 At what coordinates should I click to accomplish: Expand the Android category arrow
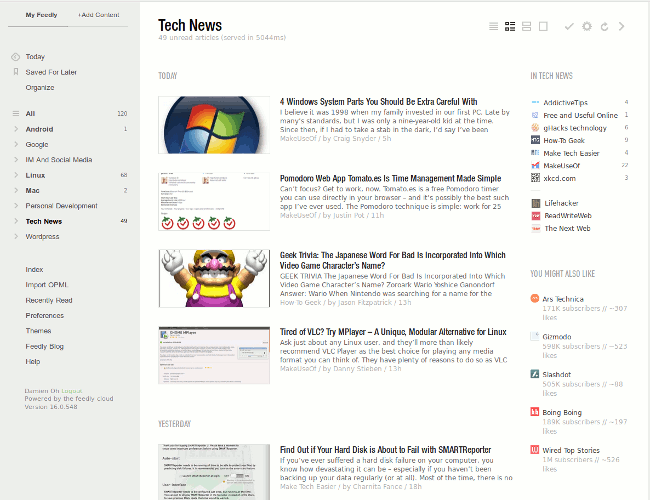pyautogui.click(x=16, y=129)
